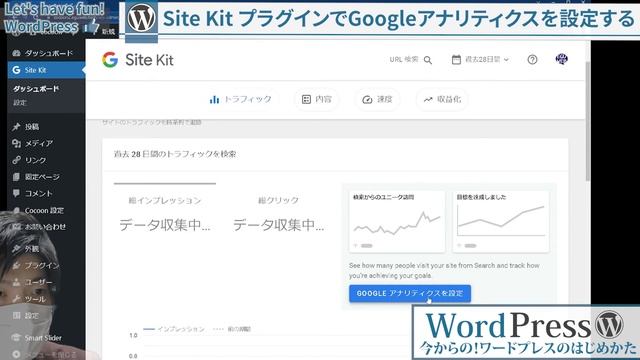Image resolution: width=640 pixels, height=360 pixels.
Task: Open the help question mark icon
Action: [532, 60]
